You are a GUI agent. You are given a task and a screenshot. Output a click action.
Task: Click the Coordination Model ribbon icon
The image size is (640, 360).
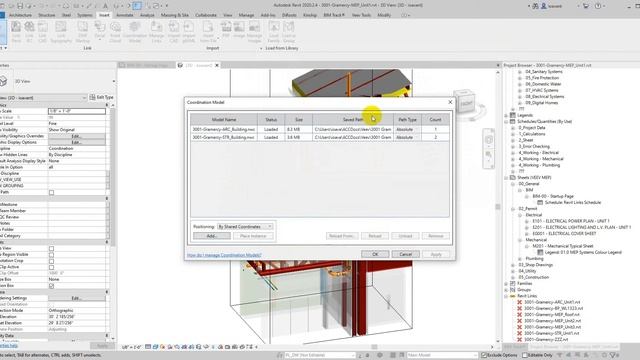pyautogui.click(x=134, y=31)
